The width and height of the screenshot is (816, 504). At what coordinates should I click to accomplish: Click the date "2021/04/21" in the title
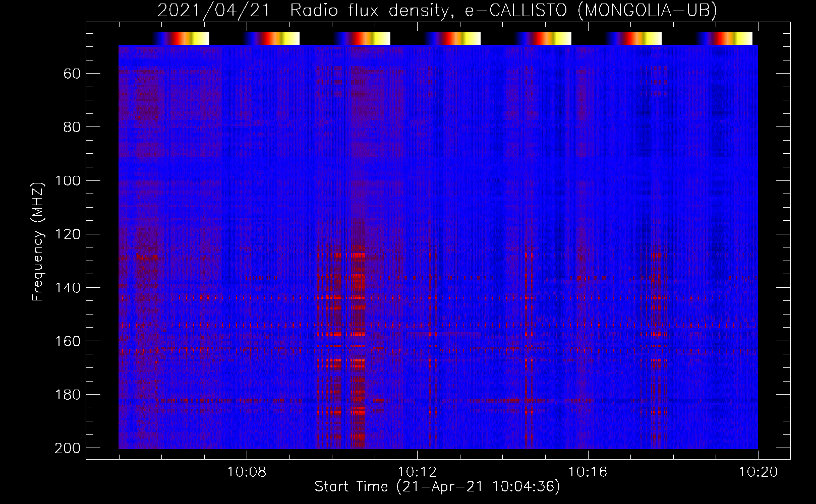[x=214, y=10]
